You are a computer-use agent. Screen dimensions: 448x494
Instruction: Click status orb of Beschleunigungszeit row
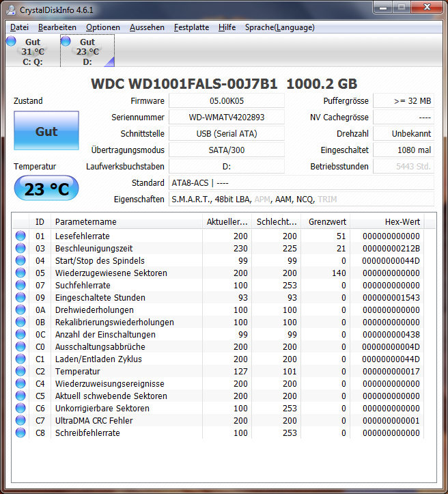(x=20, y=248)
